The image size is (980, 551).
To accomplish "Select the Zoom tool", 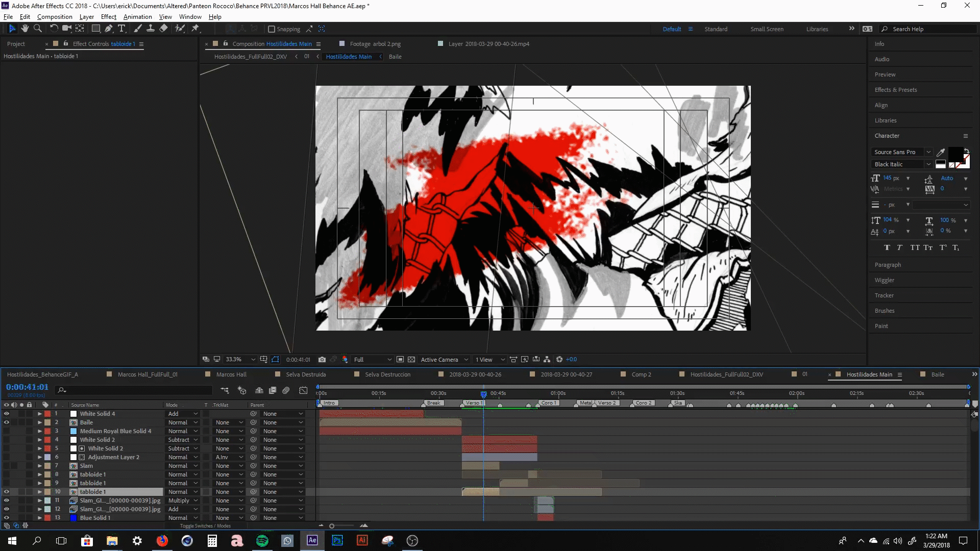I will [x=38, y=29].
